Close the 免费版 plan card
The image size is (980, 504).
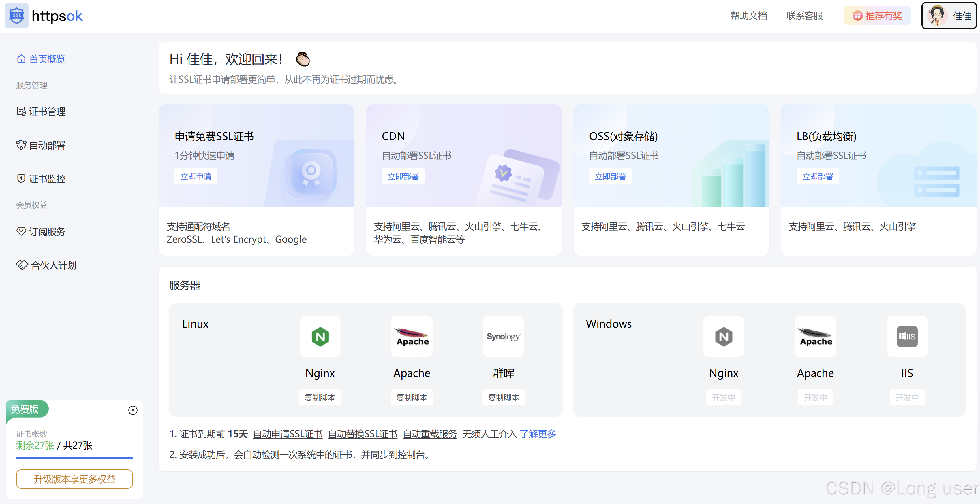pyautogui.click(x=133, y=410)
